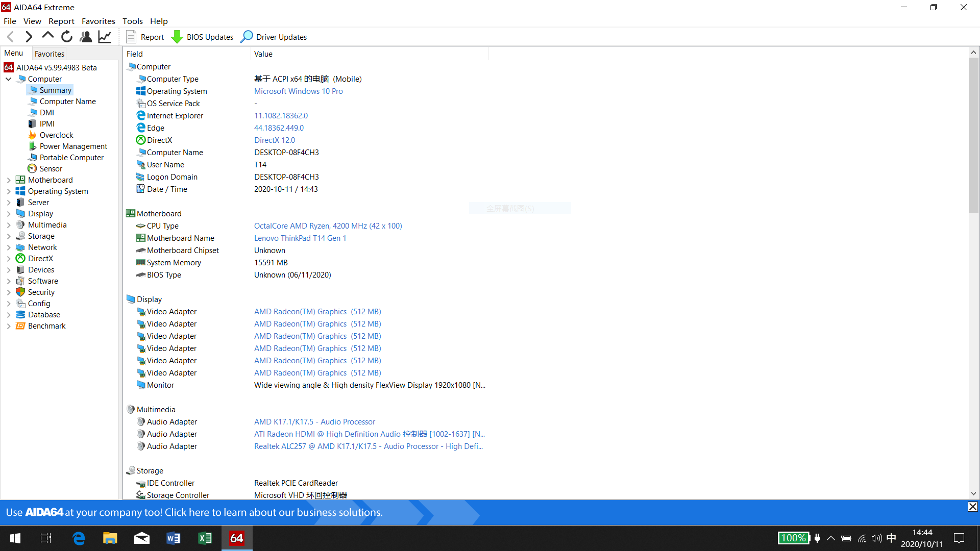Open the volume icon in system tray
This screenshot has height=551, width=980.
876,538
